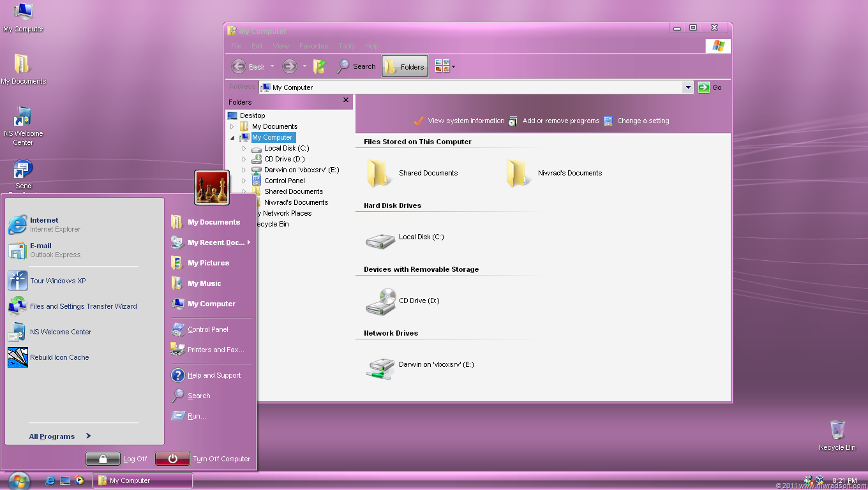The width and height of the screenshot is (868, 490).
Task: Expand All Programs in Start menu
Action: 60,436
